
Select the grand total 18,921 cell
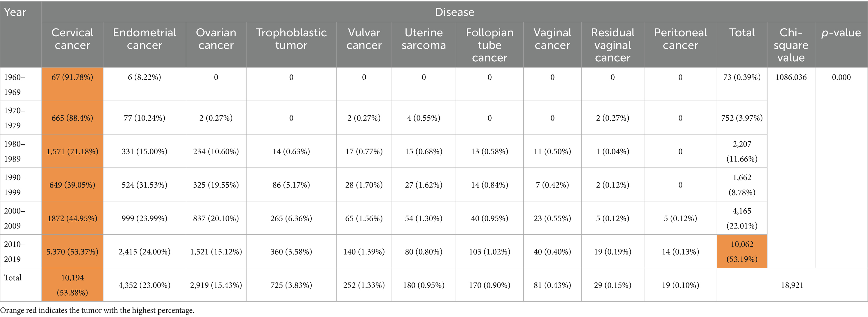[x=792, y=285]
